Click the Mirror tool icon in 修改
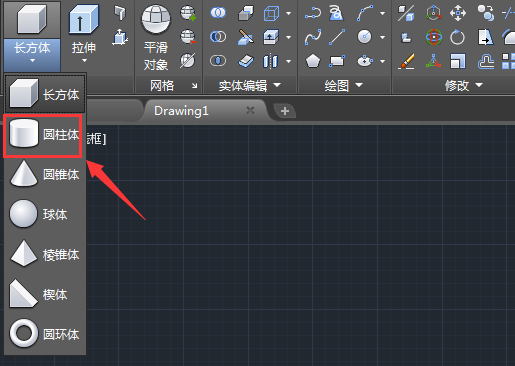The height and width of the screenshot is (366, 515). tap(486, 37)
